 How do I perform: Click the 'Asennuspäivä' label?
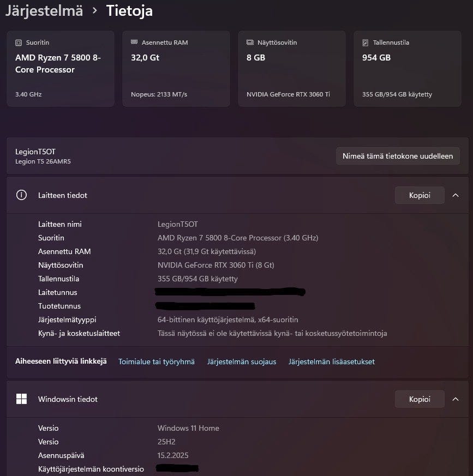point(61,455)
